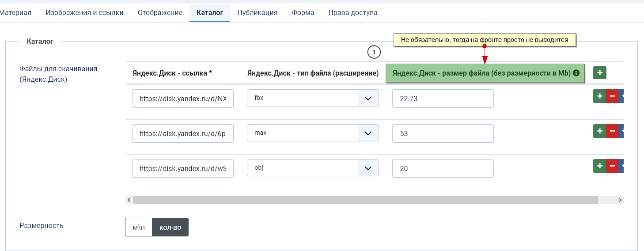Click the file size field containing 22.73
The width and height of the screenshot is (644, 251).
[x=443, y=99]
